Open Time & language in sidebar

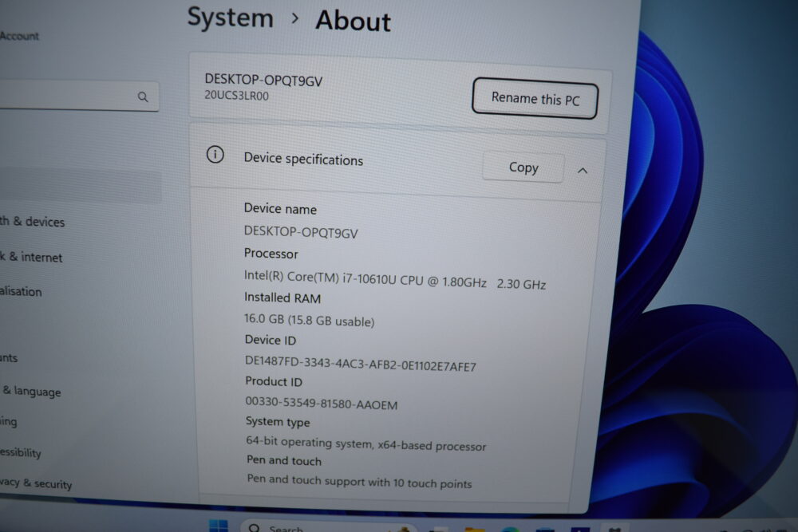click(x=30, y=391)
